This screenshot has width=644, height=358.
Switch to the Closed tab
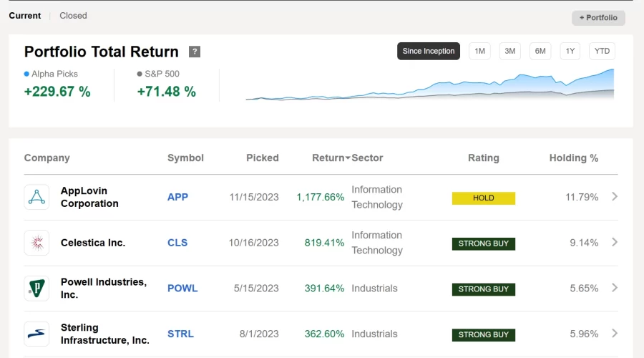(73, 16)
